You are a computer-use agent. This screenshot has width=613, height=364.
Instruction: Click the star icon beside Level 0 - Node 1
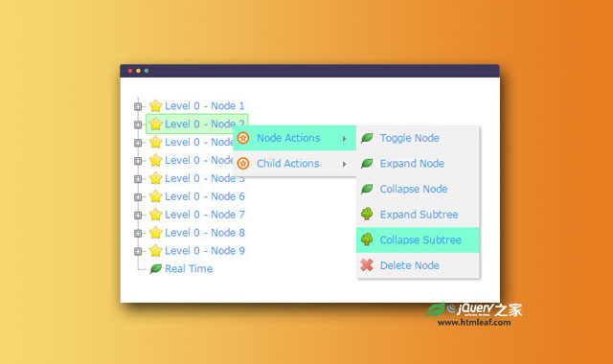155,105
